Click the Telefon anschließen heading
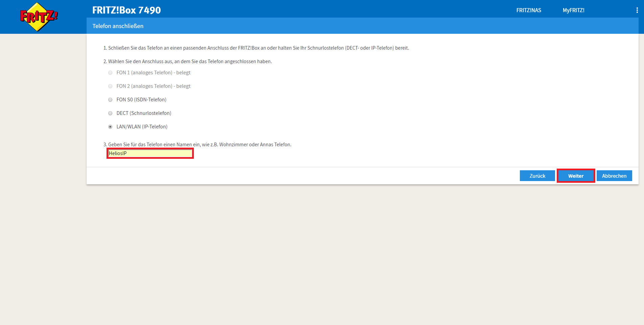The width and height of the screenshot is (644, 325). 118,26
